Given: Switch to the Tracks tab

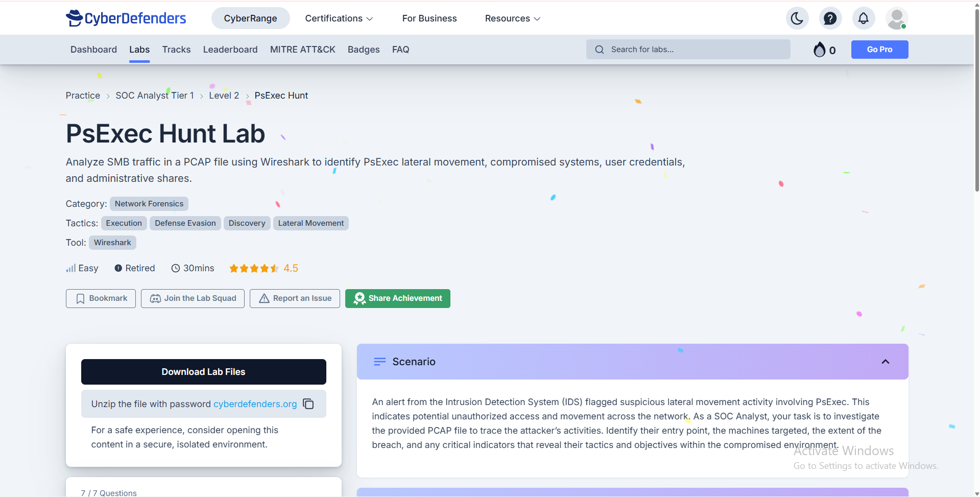Looking at the screenshot, I should (176, 50).
